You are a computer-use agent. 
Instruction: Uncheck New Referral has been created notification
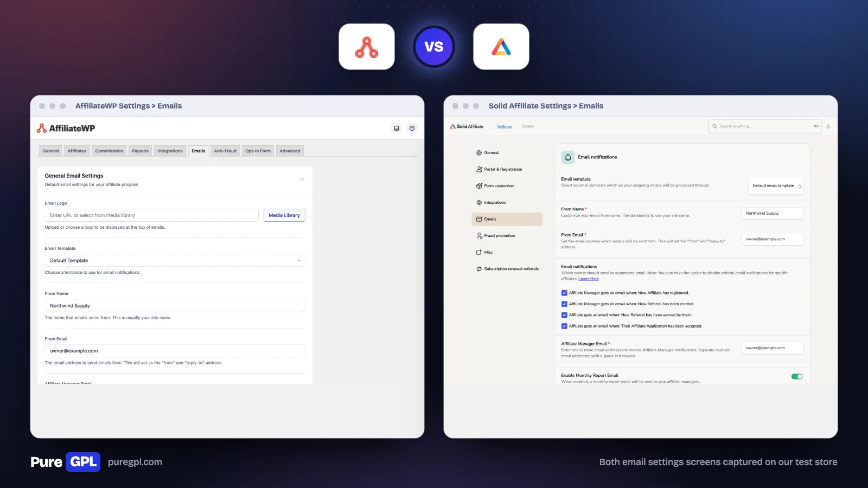pyautogui.click(x=564, y=304)
